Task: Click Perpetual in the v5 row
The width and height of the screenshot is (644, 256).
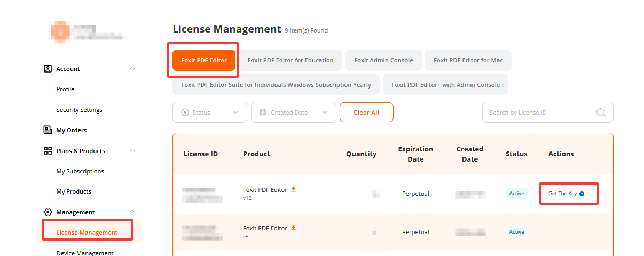Action: click(415, 232)
